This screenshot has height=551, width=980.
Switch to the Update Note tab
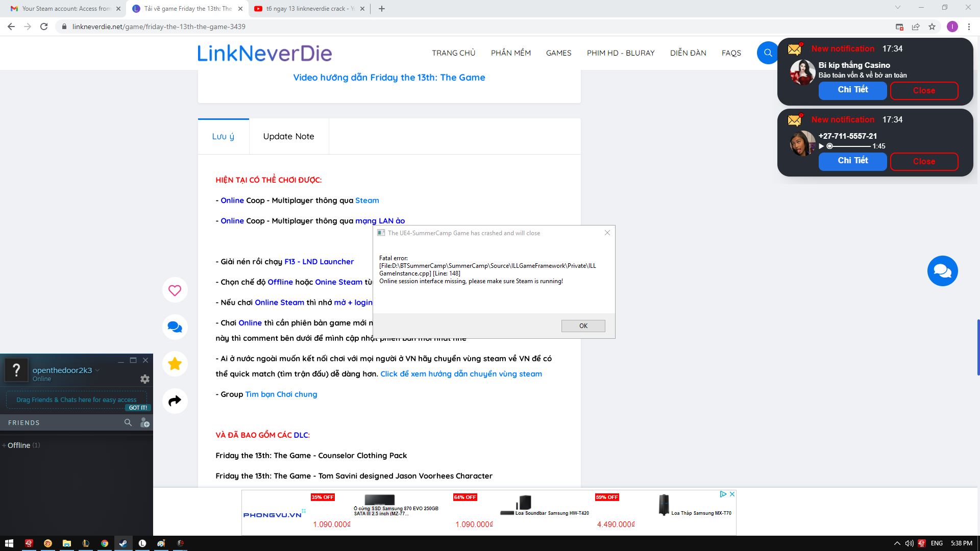pos(288,136)
